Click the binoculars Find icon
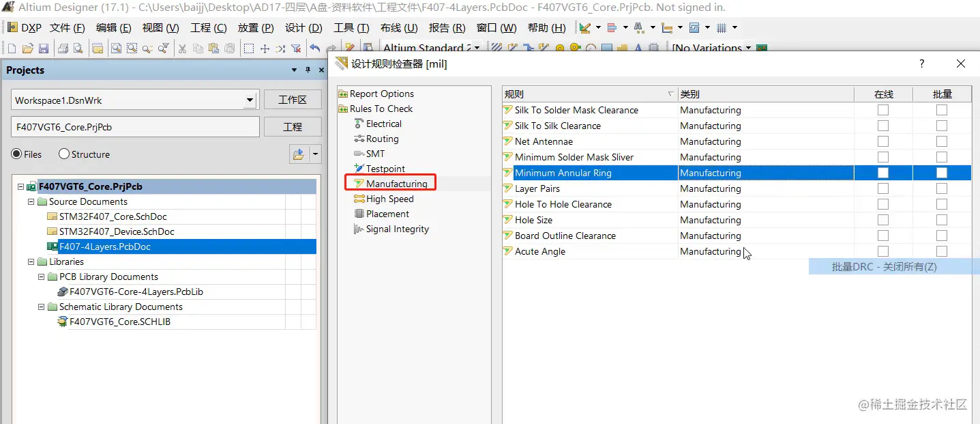The width and height of the screenshot is (980, 424). coord(639,28)
